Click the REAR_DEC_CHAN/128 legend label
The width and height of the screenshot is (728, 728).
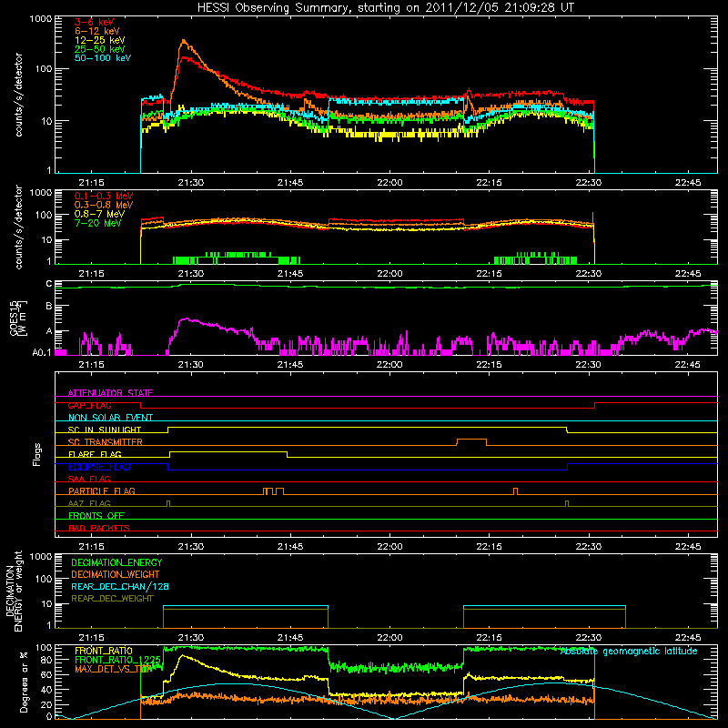(x=120, y=587)
